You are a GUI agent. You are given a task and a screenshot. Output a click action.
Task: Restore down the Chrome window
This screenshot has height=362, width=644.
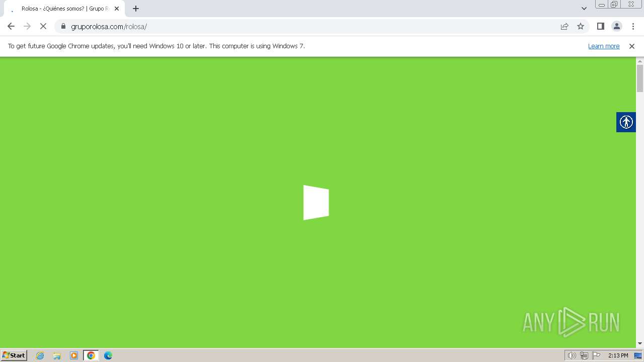tap(614, 5)
